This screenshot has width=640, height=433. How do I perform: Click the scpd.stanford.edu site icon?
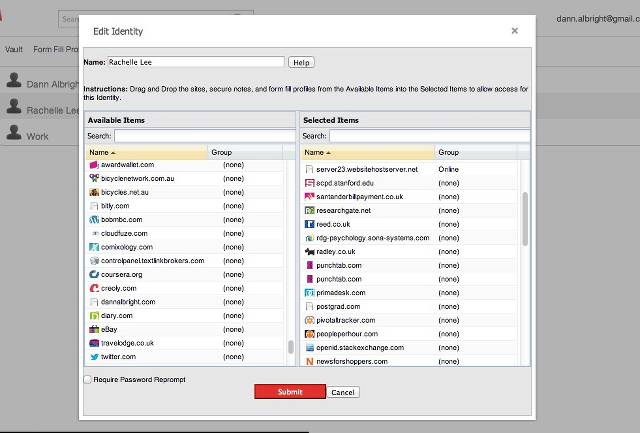click(x=309, y=183)
